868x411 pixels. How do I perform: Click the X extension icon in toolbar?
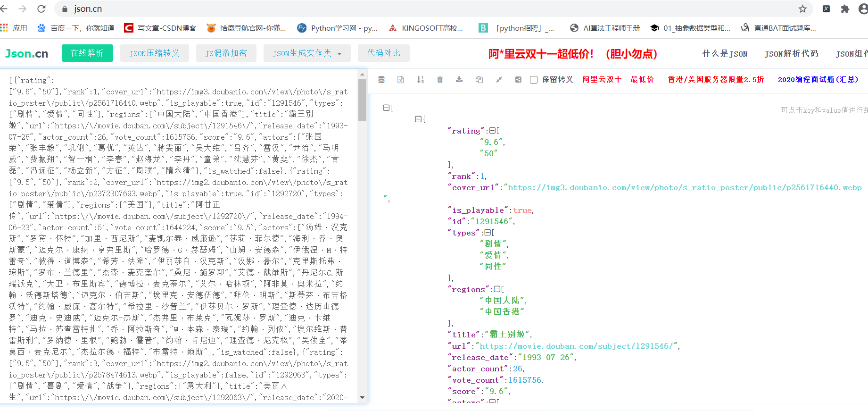tap(826, 8)
